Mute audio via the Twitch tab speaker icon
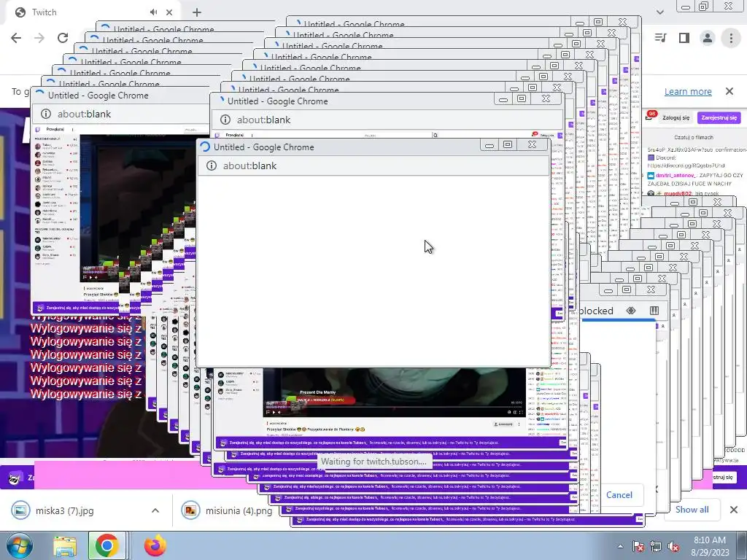This screenshot has width=747, height=560. [x=153, y=12]
